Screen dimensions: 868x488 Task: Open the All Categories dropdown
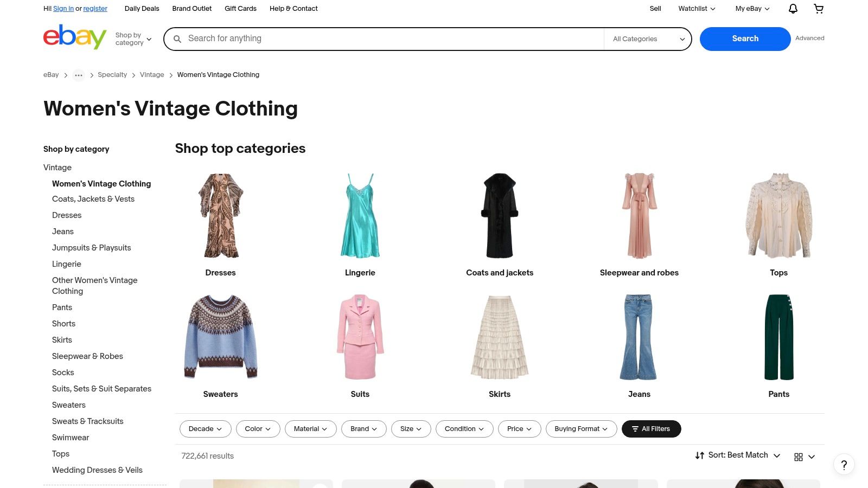pyautogui.click(x=647, y=38)
